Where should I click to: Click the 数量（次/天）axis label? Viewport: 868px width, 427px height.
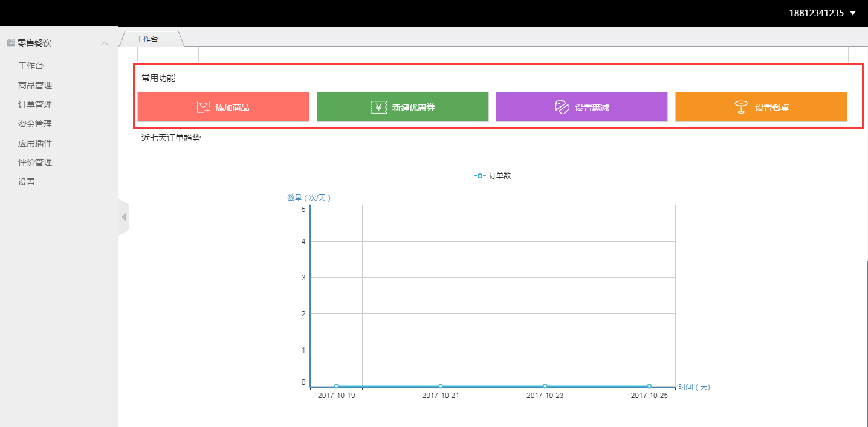(x=309, y=197)
